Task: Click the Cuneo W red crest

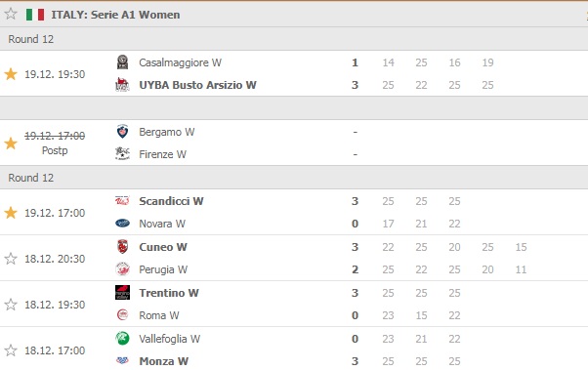Action: point(122,247)
